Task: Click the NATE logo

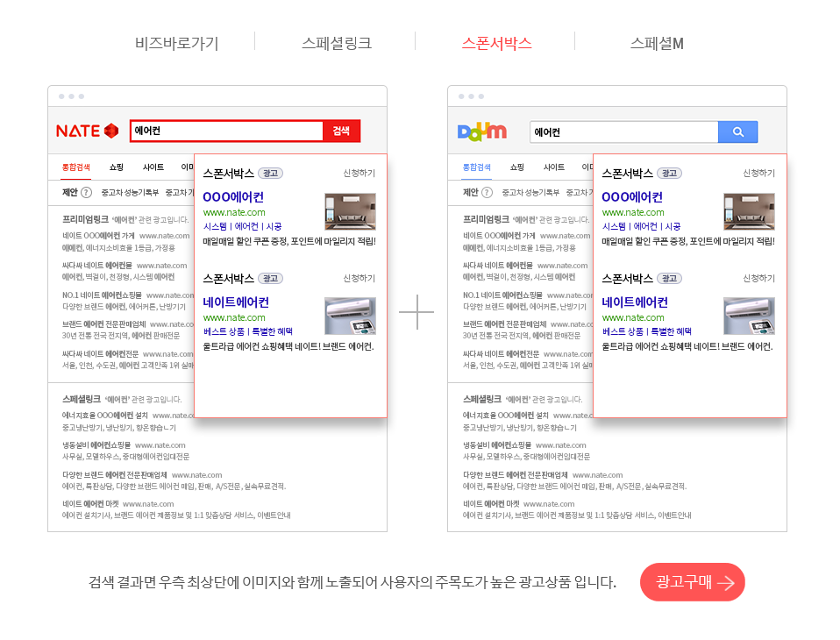Action: [88, 132]
